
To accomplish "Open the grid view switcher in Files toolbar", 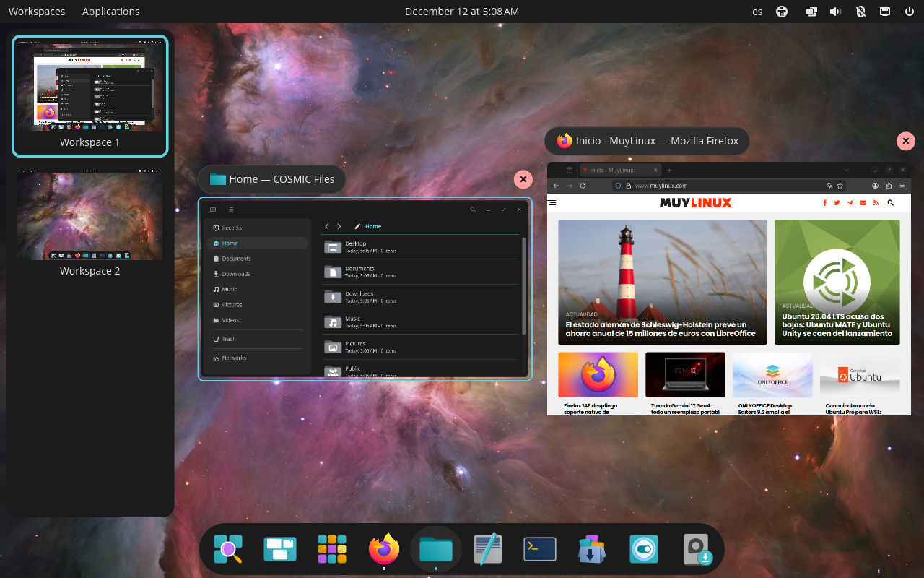I will (x=212, y=209).
